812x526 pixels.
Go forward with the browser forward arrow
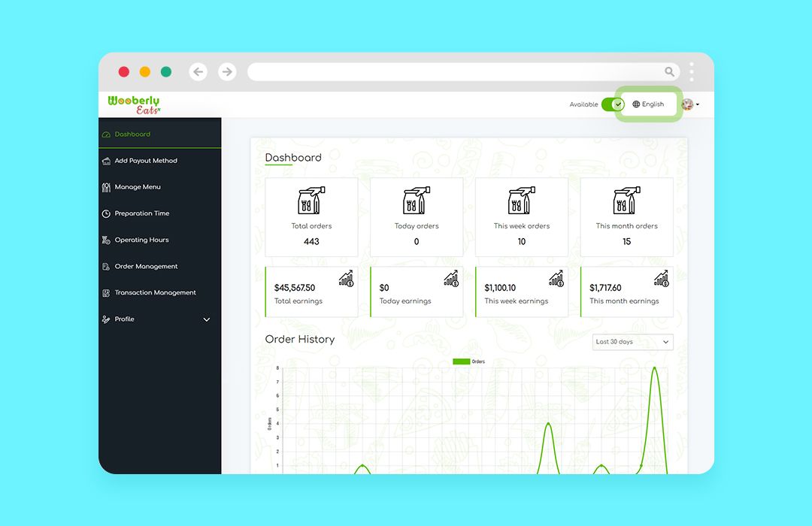pos(227,71)
